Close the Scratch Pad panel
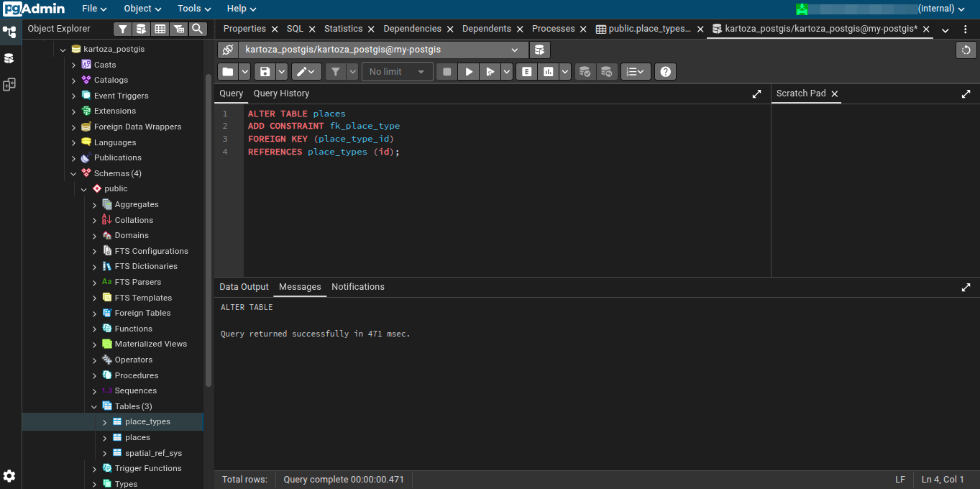 835,93
